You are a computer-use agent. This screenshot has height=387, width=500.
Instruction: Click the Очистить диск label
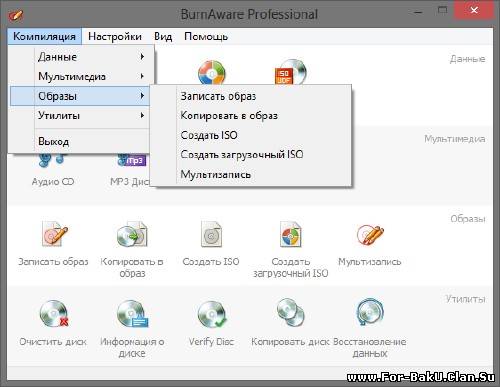[53, 342]
